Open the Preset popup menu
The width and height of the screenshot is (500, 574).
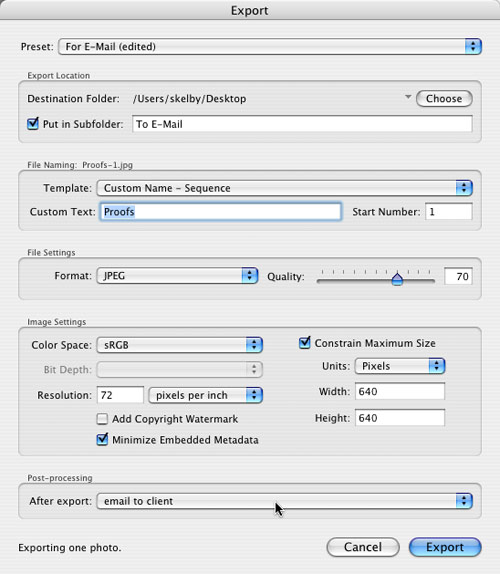coord(270,46)
